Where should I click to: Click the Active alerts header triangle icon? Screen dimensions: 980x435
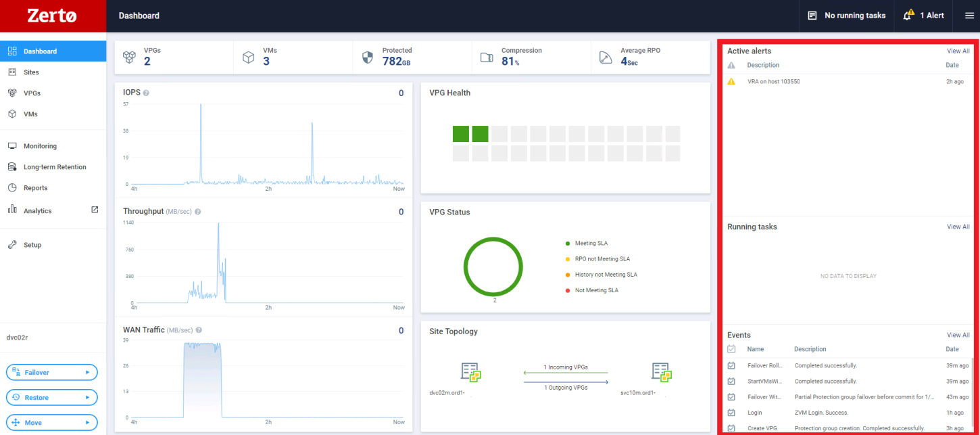click(731, 65)
